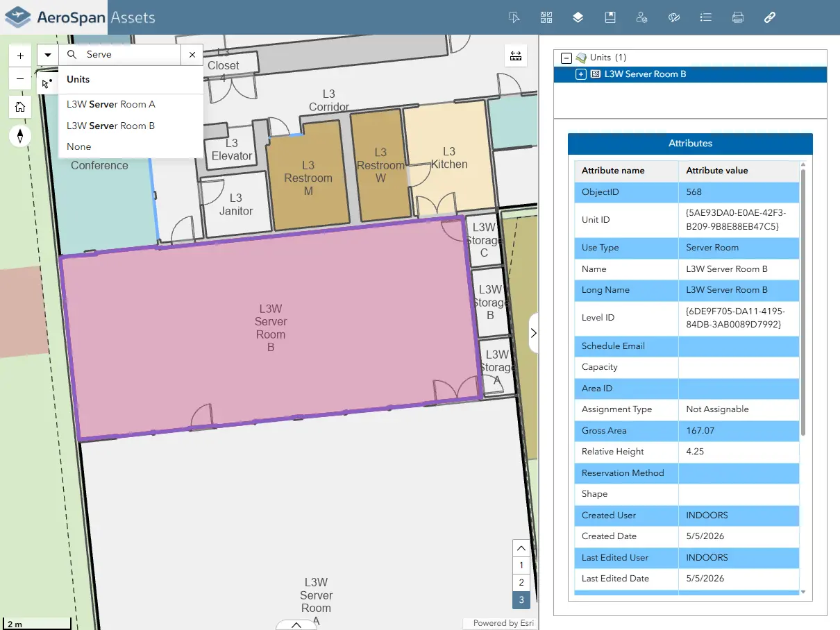Open the Layers list icon
Viewport: 840px width, 630px height.
[578, 17]
